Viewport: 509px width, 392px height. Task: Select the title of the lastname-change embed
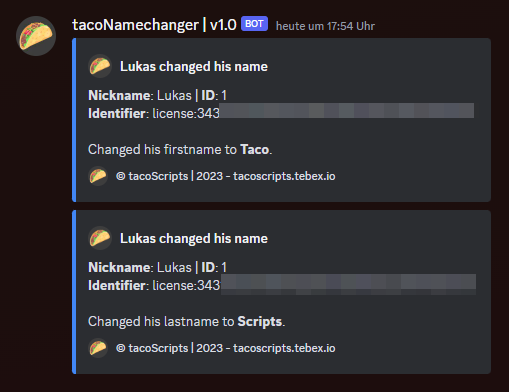coord(194,238)
